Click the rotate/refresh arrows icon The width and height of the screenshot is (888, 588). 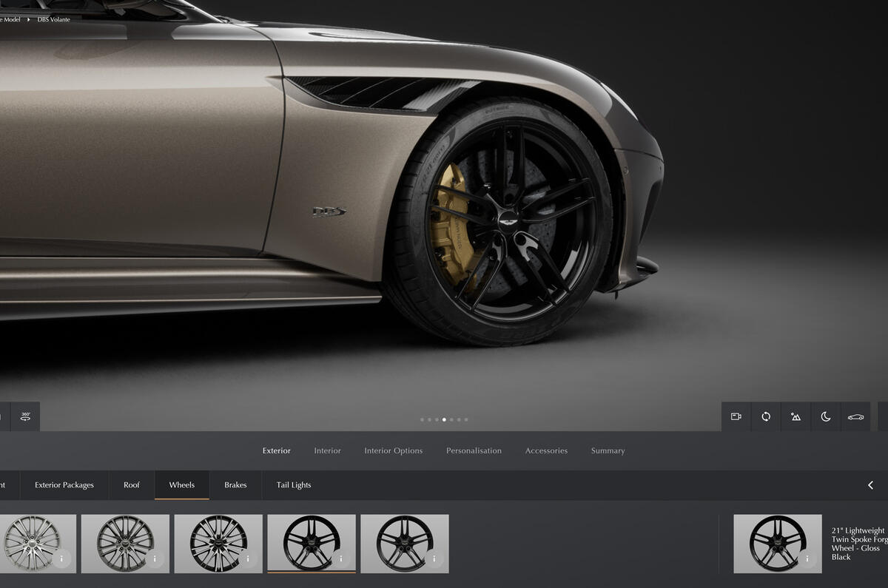(766, 416)
